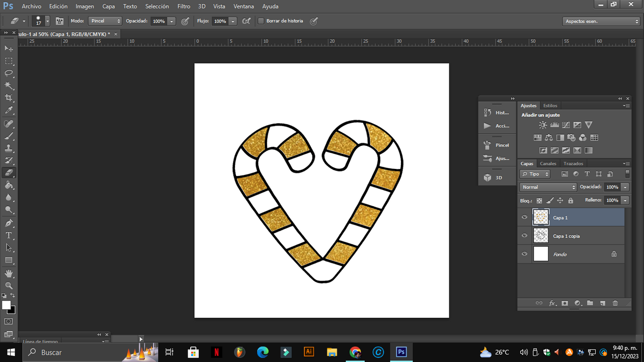
Task: Open the Modo Pincel dropdown
Action: coord(105,21)
